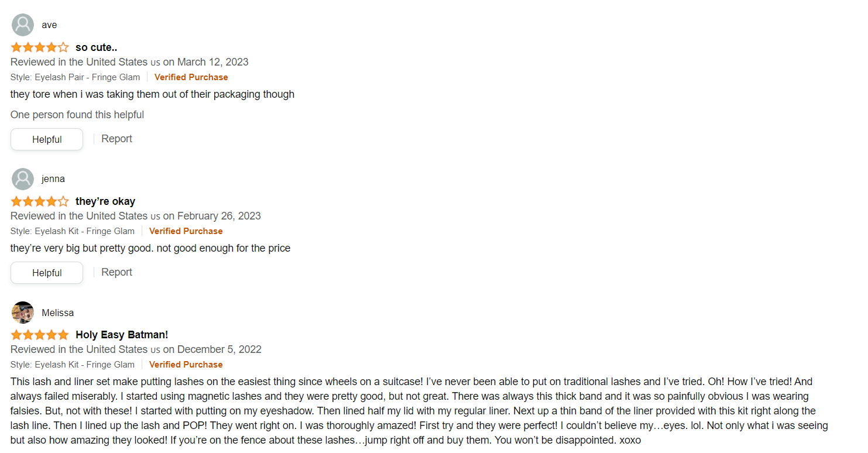This screenshot has width=868, height=453.
Task: Click the four-star rating on jenna's review
Action: [39, 201]
